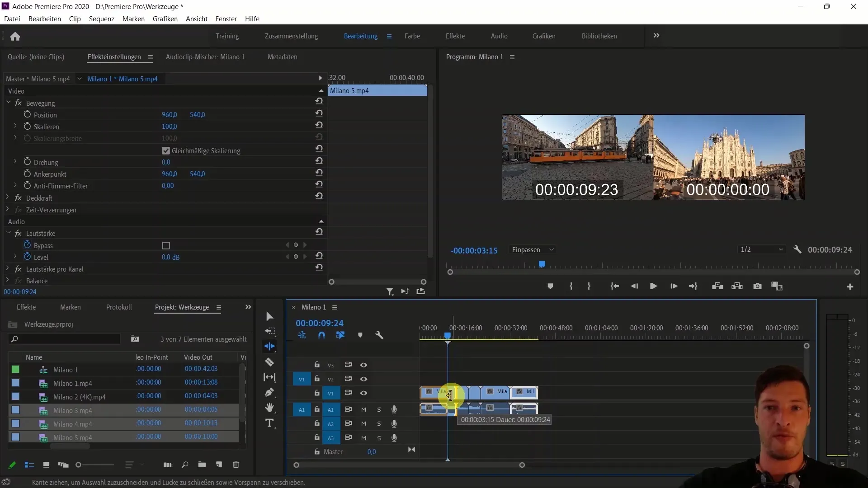The height and width of the screenshot is (488, 868).
Task: Play the Program monitor
Action: 653,286
